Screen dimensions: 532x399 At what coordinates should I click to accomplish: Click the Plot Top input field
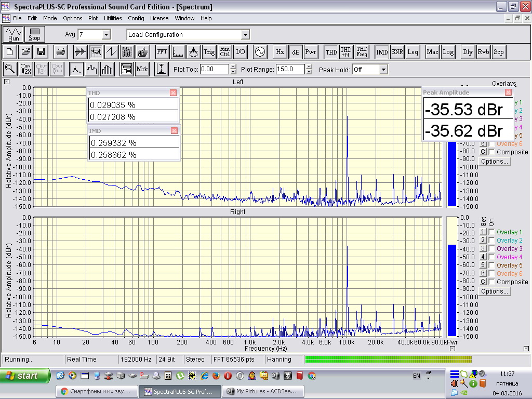pyautogui.click(x=214, y=69)
